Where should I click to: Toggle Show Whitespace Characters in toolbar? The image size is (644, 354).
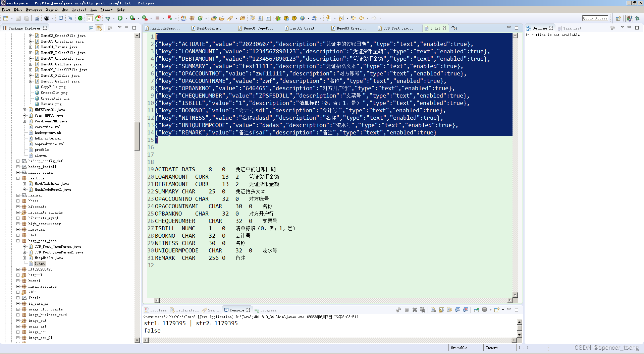coord(269,18)
